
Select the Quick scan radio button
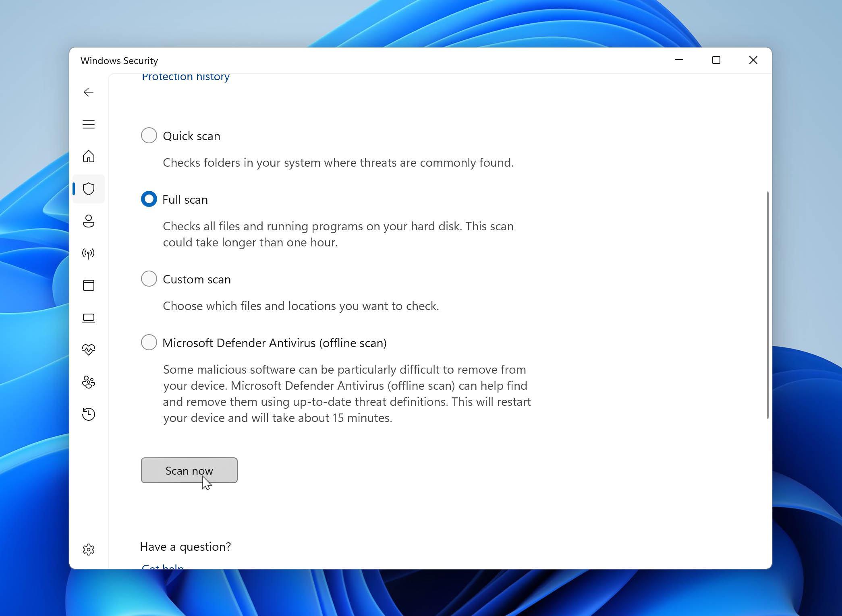148,135
